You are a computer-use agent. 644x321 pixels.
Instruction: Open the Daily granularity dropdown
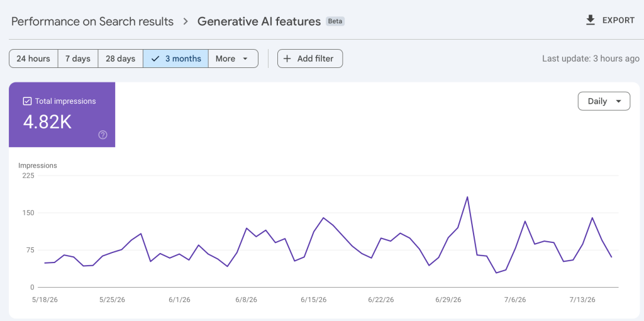(x=604, y=101)
